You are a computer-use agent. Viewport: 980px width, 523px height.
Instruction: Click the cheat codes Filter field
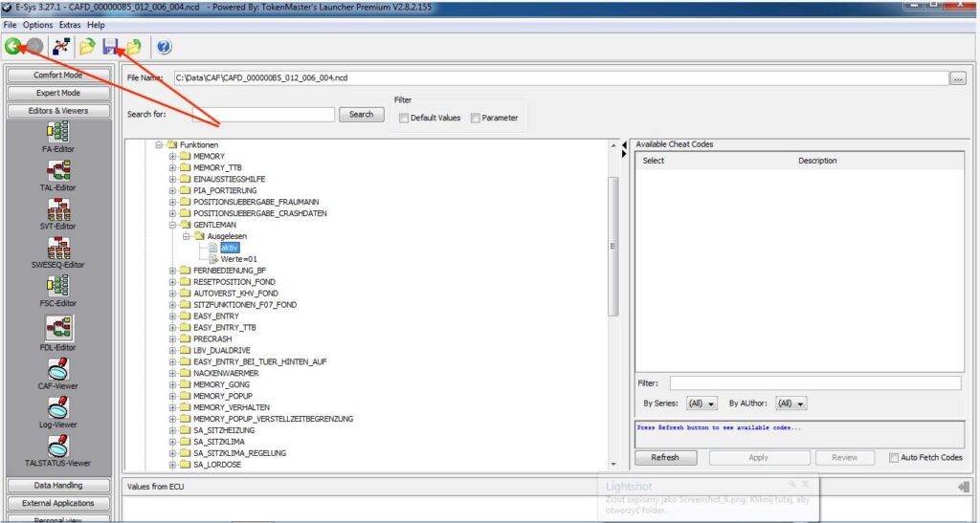pyautogui.click(x=815, y=383)
